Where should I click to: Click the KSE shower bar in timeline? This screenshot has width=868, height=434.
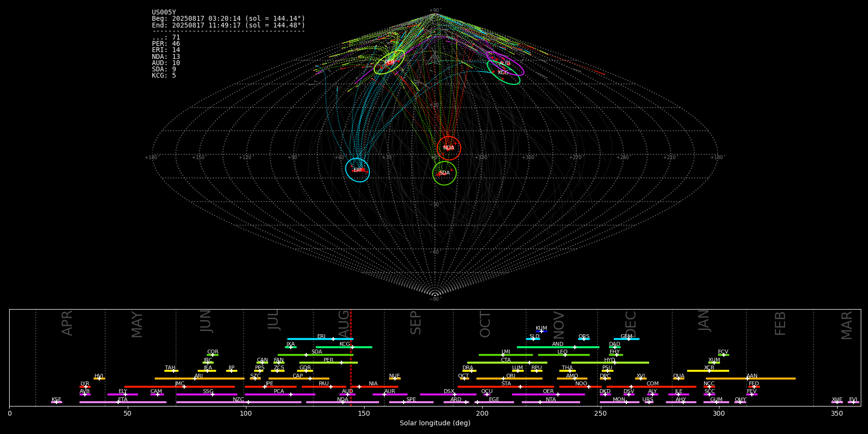pyautogui.click(x=56, y=402)
